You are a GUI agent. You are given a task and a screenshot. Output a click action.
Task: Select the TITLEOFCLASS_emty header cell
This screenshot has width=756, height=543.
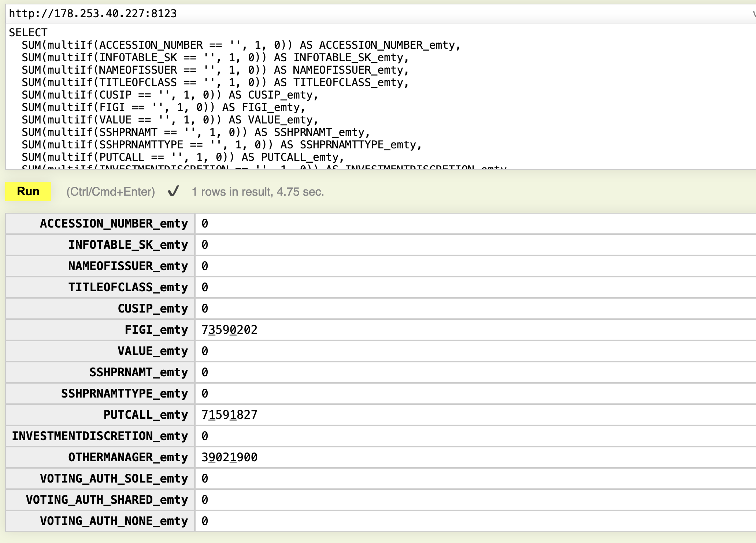tap(128, 287)
